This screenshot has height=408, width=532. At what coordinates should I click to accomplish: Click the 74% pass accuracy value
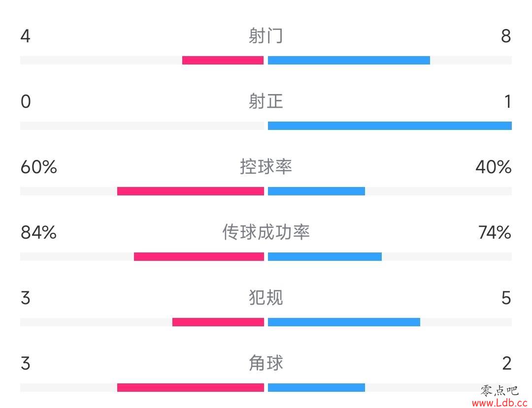pyautogui.click(x=495, y=232)
